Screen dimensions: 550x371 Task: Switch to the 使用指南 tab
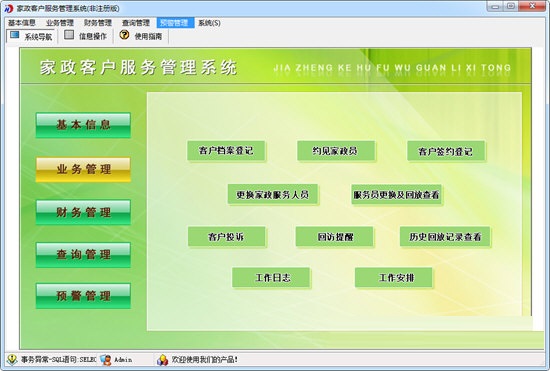[x=141, y=35]
